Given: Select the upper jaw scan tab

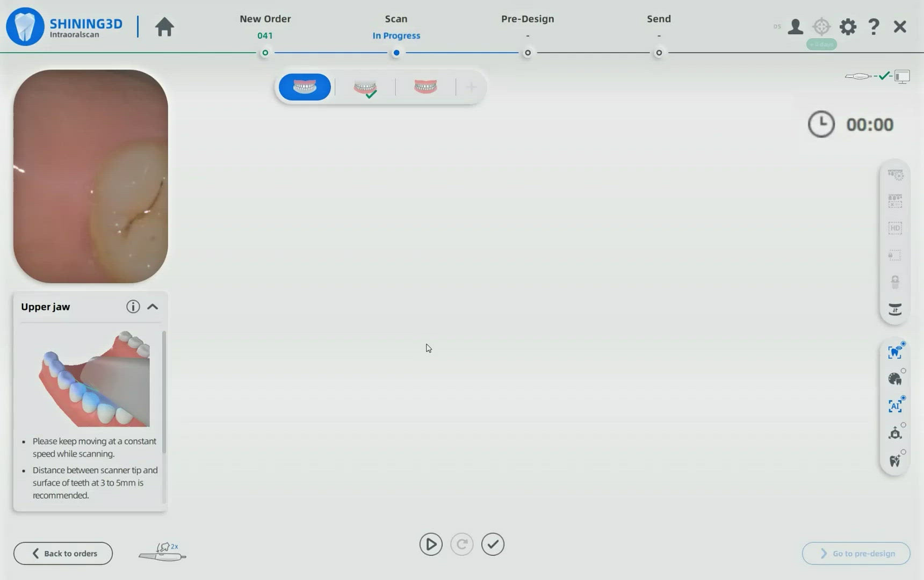Looking at the screenshot, I should tap(305, 87).
